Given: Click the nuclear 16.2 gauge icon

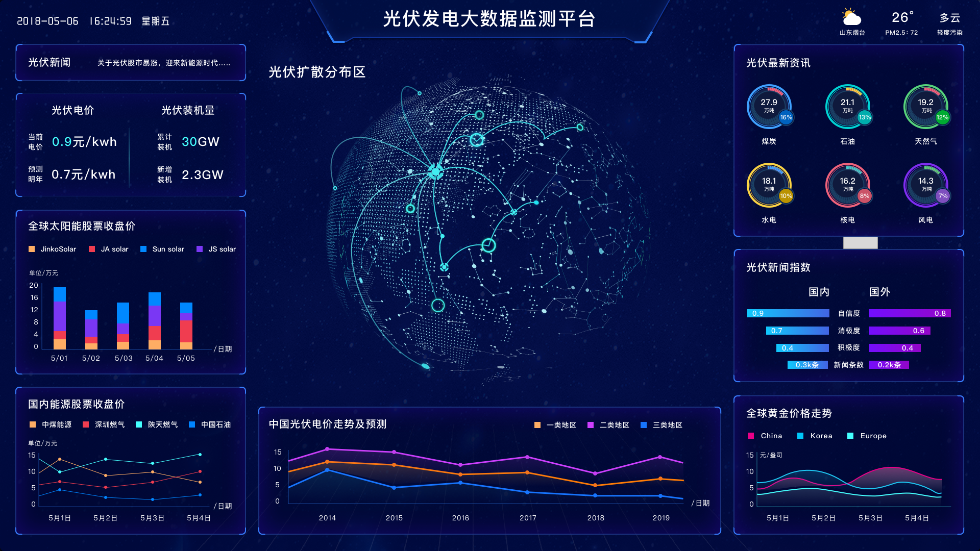Looking at the screenshot, I should [847, 185].
